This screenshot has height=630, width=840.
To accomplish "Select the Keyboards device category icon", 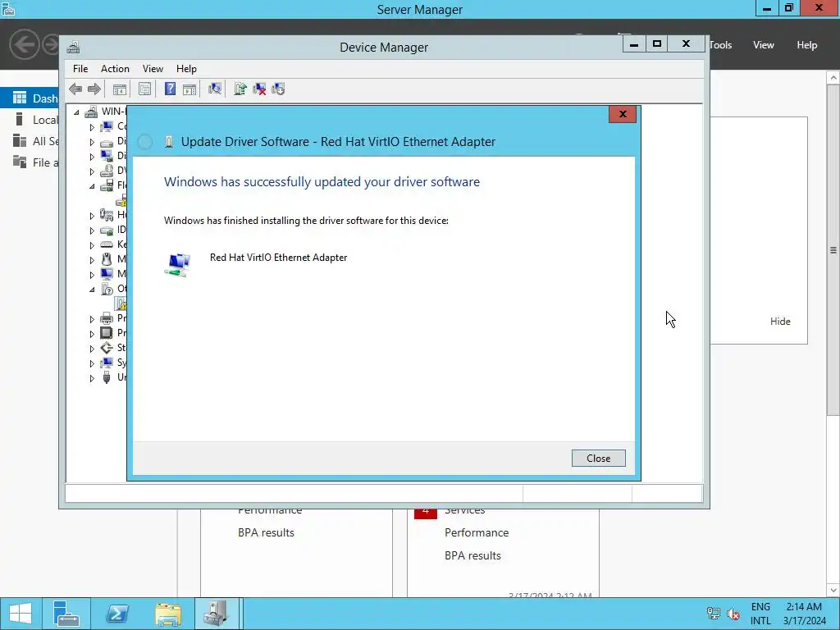I will [x=107, y=244].
